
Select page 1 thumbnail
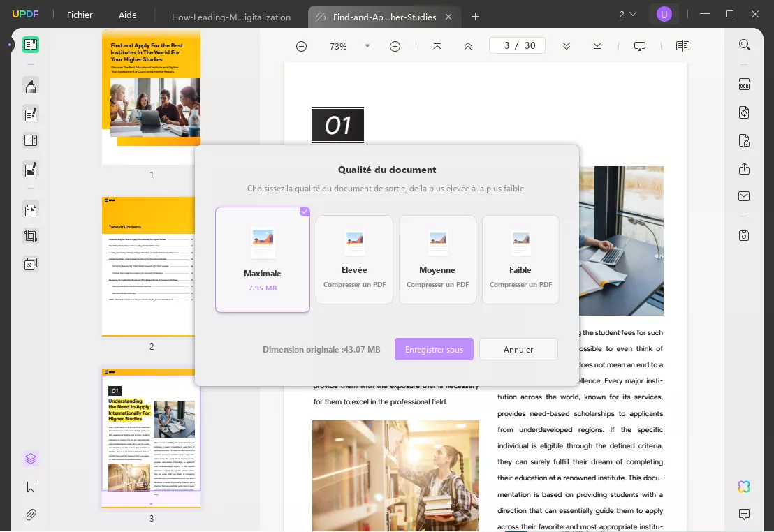point(151,98)
